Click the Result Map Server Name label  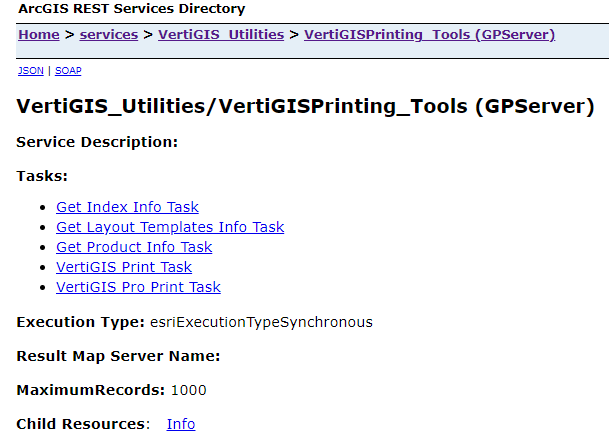pos(118,356)
